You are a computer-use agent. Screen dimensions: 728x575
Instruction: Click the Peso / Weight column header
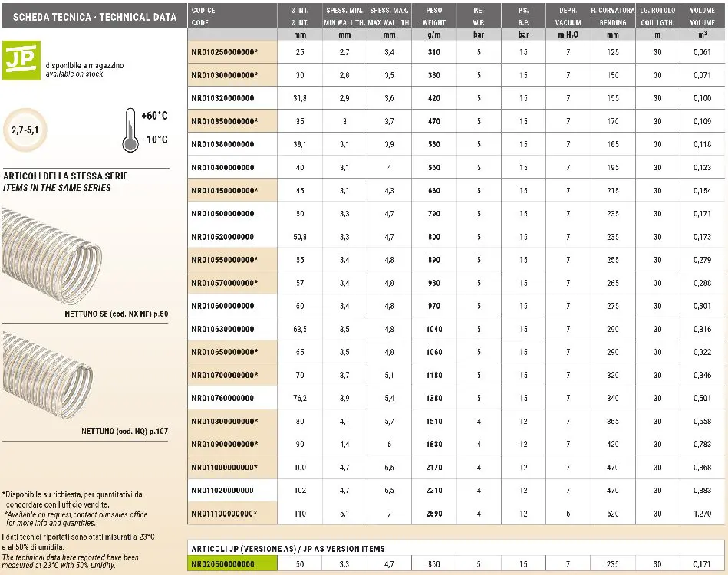[433, 16]
